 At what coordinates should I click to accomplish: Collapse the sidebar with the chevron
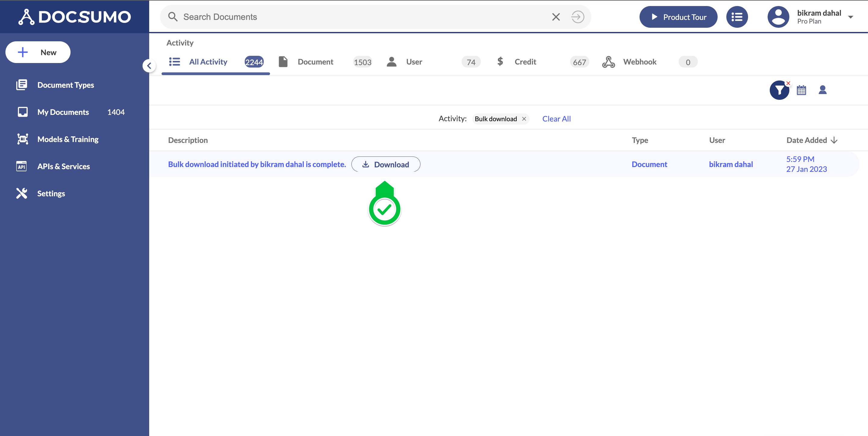(x=149, y=66)
